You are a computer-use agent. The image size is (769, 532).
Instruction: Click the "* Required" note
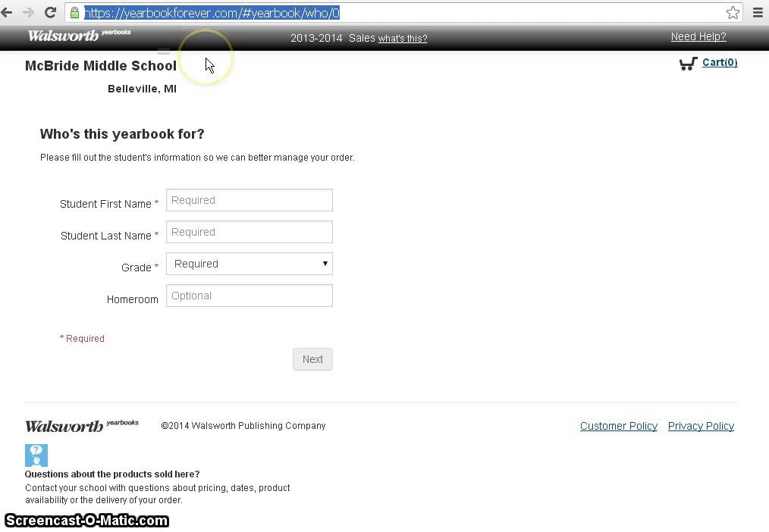point(82,339)
